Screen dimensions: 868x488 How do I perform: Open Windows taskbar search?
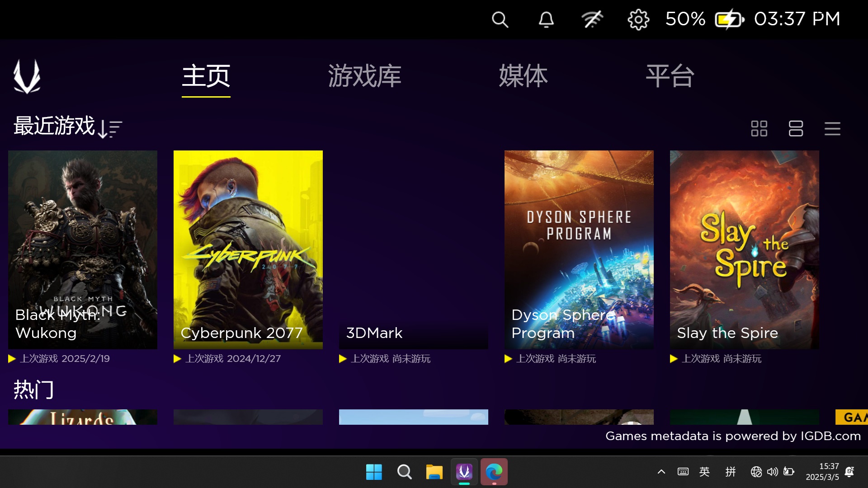[404, 472]
